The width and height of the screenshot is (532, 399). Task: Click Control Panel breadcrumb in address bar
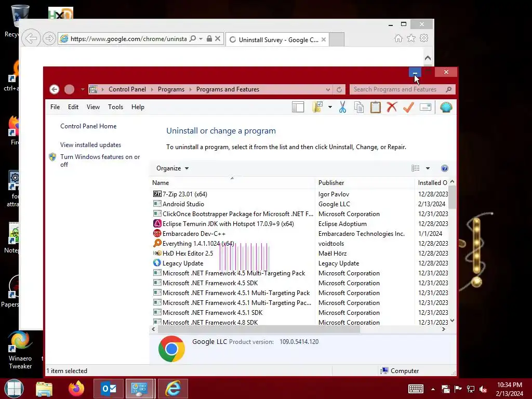[127, 89]
